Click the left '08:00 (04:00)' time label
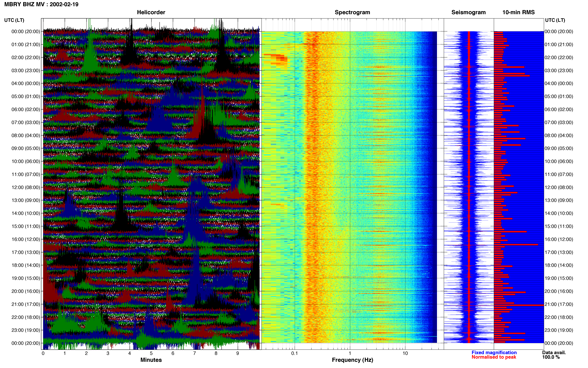588x368 pixels. (26, 135)
